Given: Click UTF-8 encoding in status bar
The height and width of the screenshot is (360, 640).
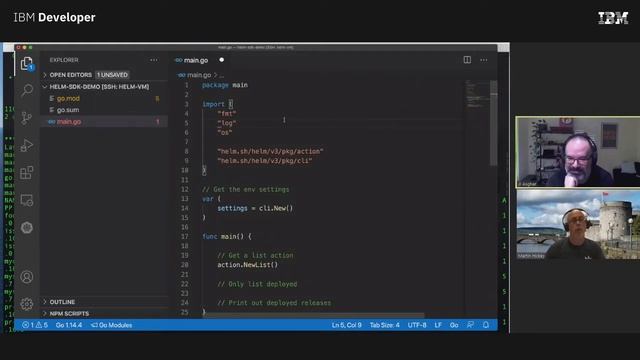Looking at the screenshot, I should [417, 325].
